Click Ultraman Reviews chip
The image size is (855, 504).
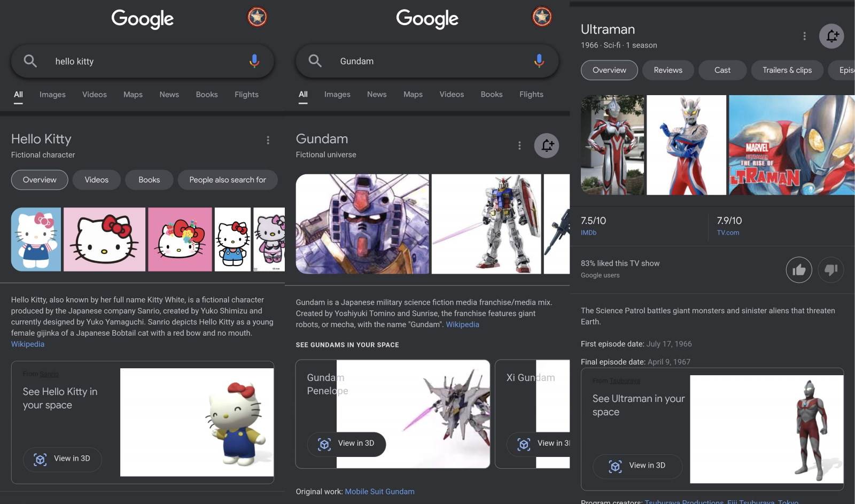pyautogui.click(x=668, y=70)
